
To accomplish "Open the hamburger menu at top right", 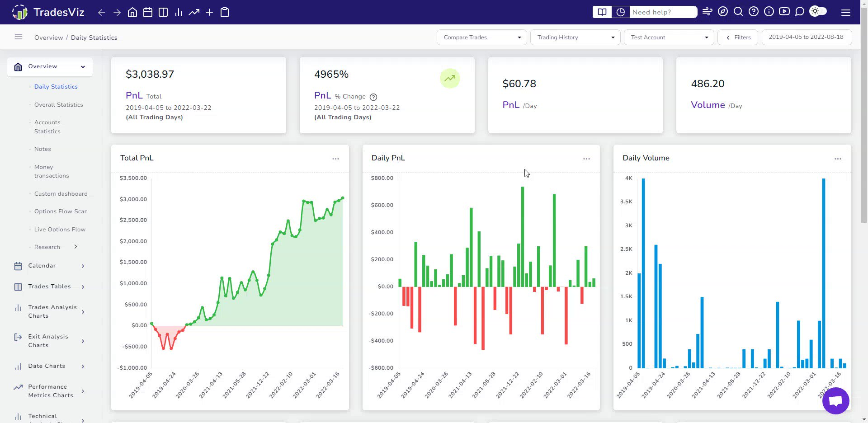I will 846,13.
